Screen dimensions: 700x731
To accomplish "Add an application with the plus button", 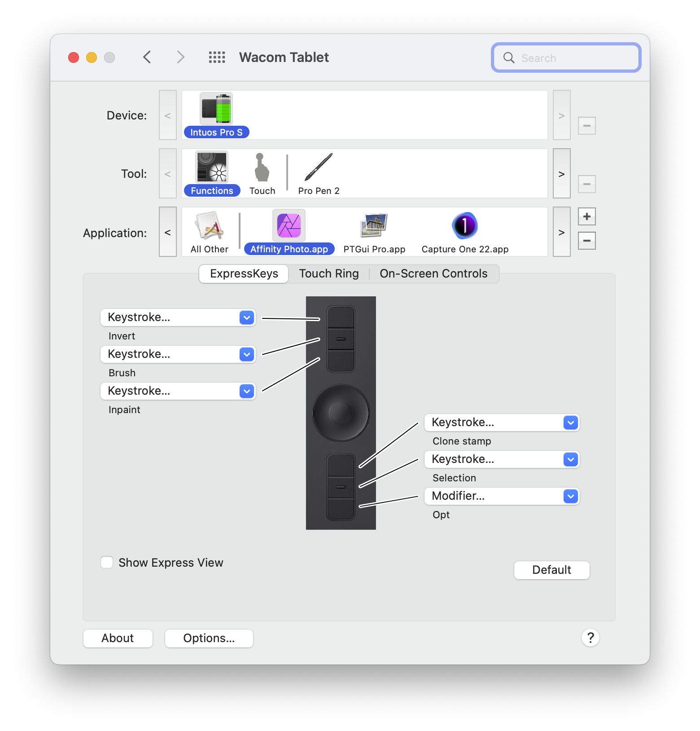I will [587, 216].
